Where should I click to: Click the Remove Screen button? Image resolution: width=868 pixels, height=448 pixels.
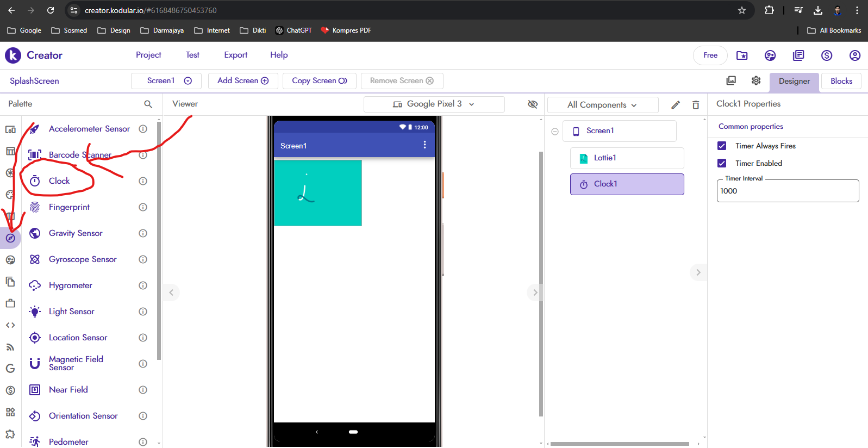click(402, 80)
